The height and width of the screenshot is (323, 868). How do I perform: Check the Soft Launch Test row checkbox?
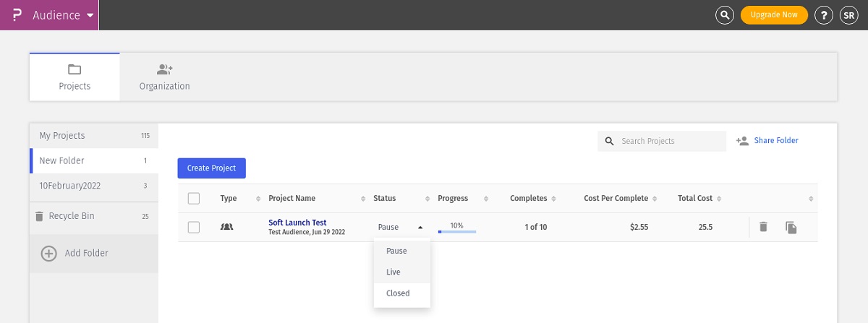(x=194, y=227)
